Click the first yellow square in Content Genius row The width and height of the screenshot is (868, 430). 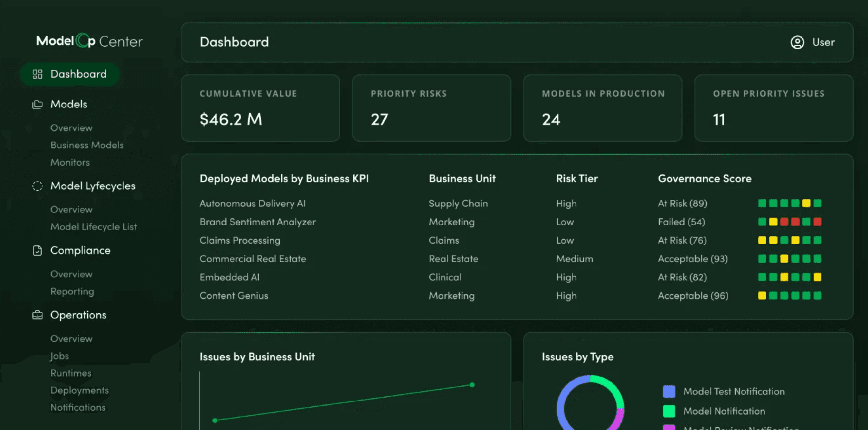tap(762, 296)
